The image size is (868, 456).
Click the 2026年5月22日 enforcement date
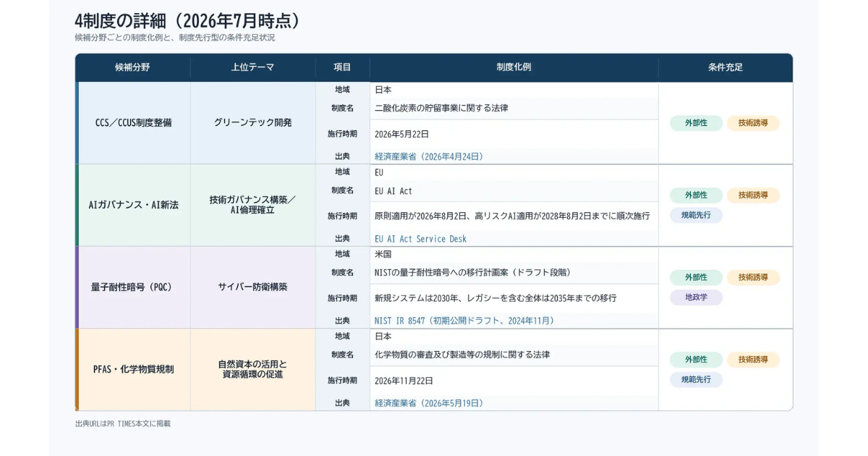(401, 134)
